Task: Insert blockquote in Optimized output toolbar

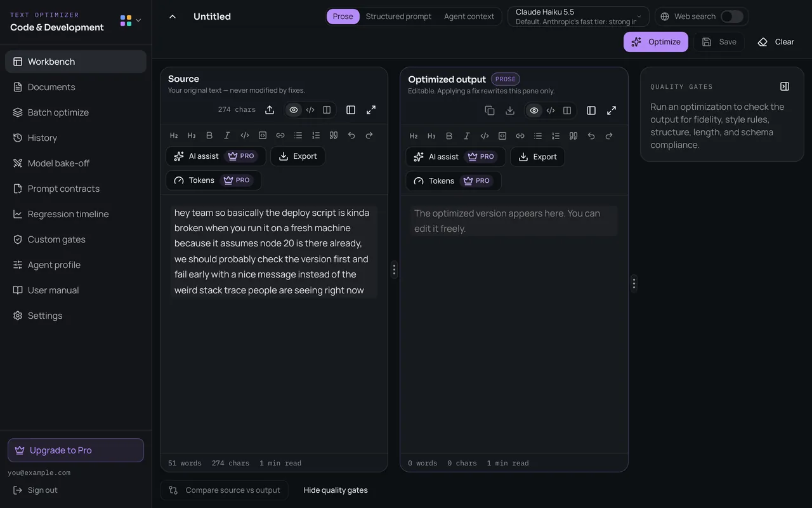Action: tap(573, 136)
